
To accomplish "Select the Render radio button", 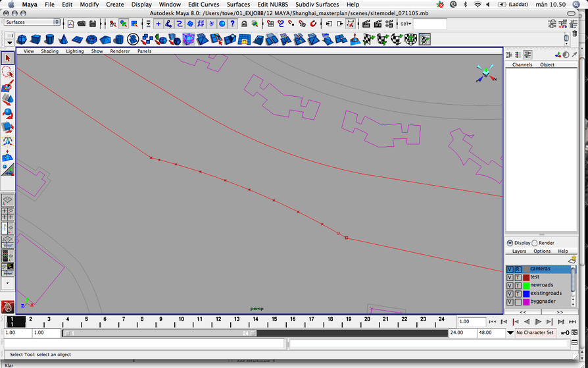I will 535,243.
